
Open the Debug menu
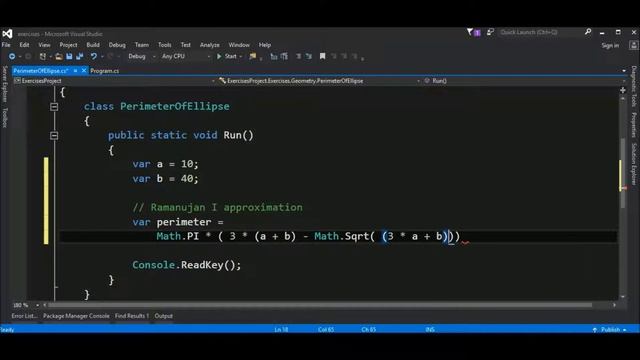117,45
